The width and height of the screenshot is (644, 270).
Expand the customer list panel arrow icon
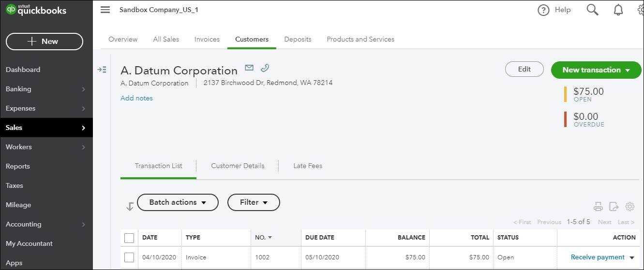(102, 70)
